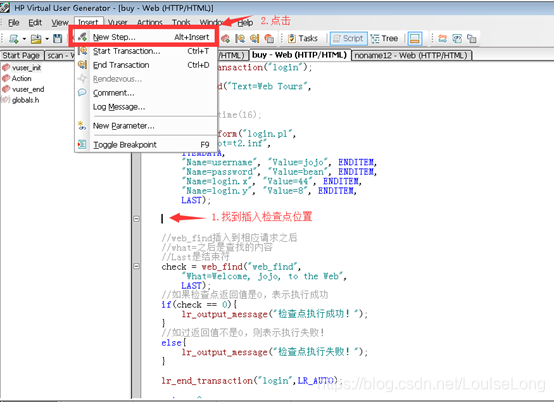
Task: Click the 'Name=username' code line
Action: 279,162
